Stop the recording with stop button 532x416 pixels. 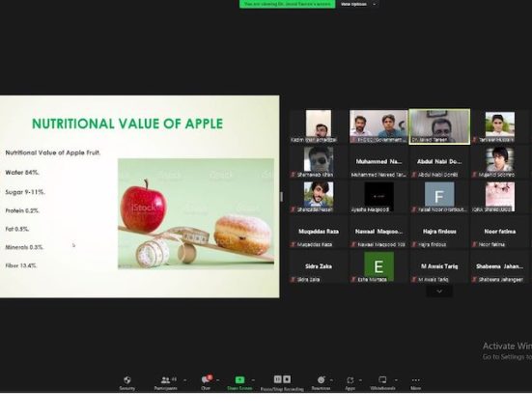coord(287,379)
